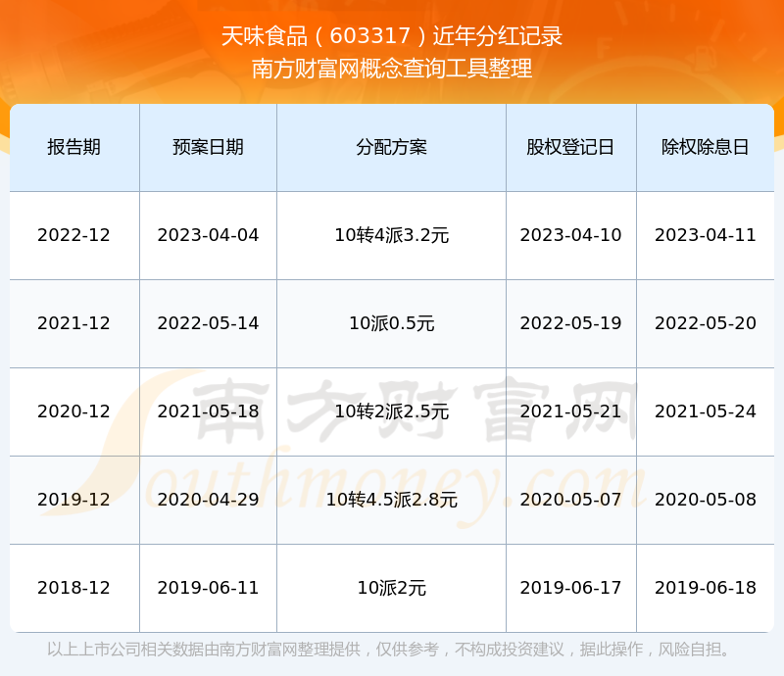
Task: Click the '预案日期' column header
Action: click(x=208, y=147)
